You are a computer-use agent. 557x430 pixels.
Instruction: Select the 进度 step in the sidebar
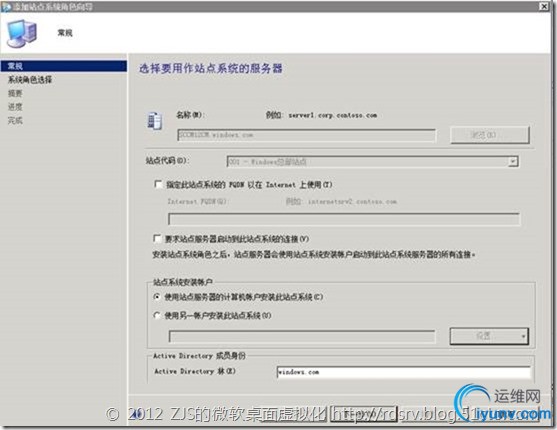[x=15, y=107]
